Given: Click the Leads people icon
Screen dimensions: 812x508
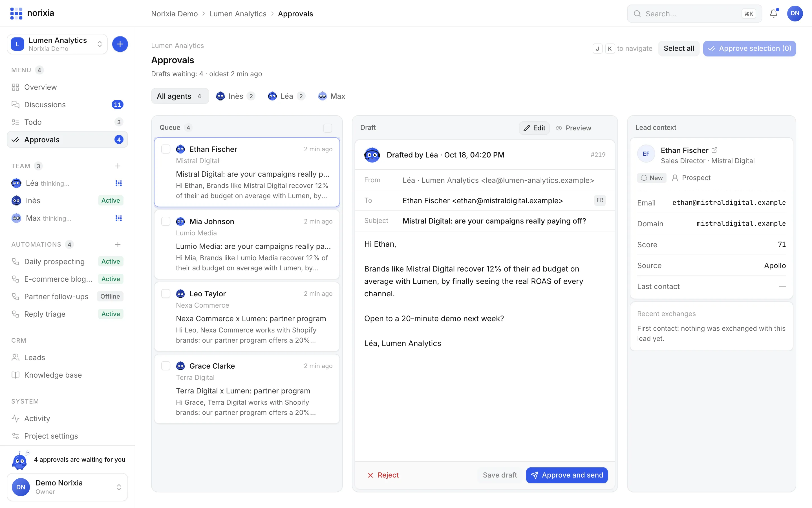Looking at the screenshot, I should point(16,358).
